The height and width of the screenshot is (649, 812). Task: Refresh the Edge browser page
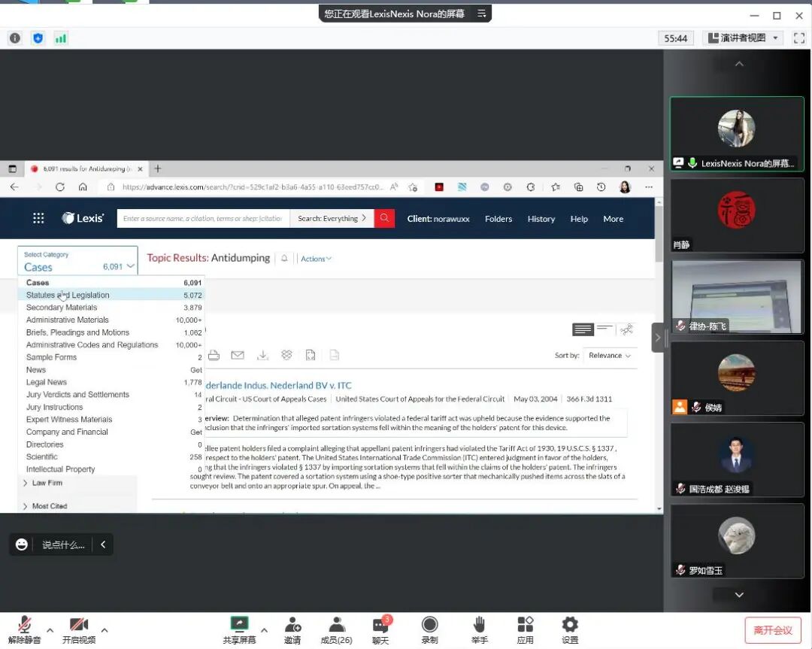tap(60, 187)
